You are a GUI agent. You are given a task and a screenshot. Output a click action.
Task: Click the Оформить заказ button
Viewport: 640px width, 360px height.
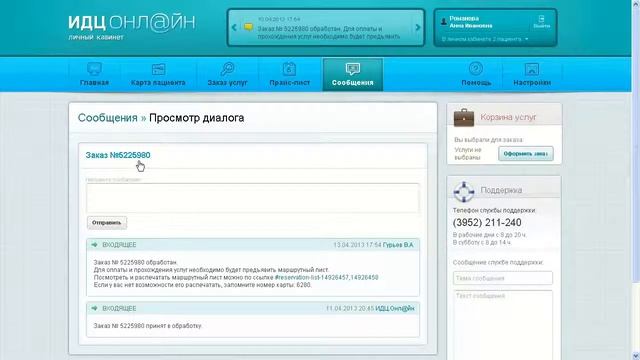pyautogui.click(x=526, y=154)
